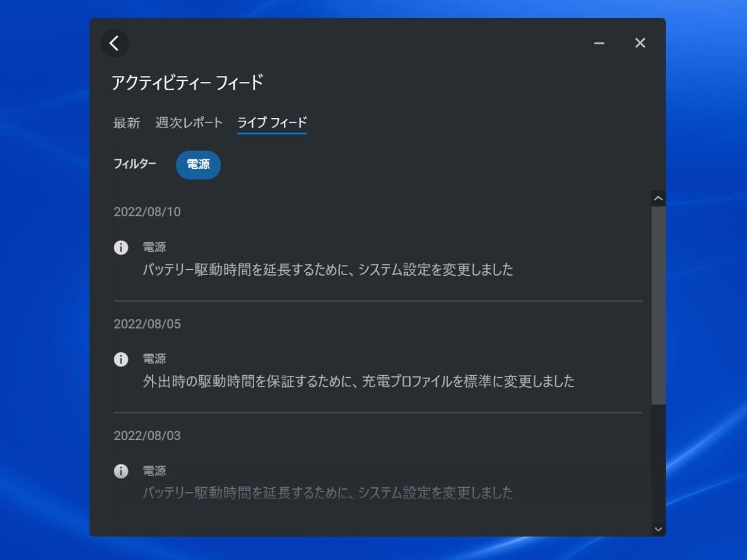Click the scrollbar up arrow
The width and height of the screenshot is (747, 560).
pyautogui.click(x=659, y=198)
